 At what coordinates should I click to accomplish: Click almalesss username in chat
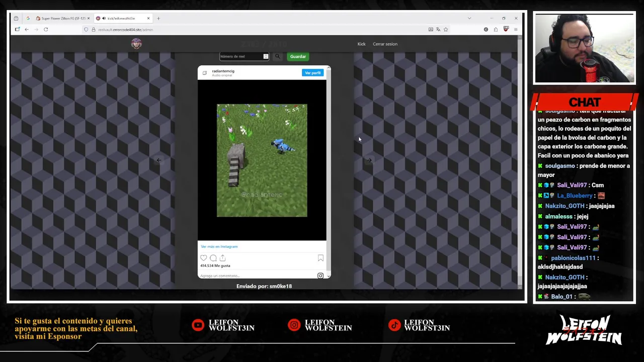coord(558,216)
